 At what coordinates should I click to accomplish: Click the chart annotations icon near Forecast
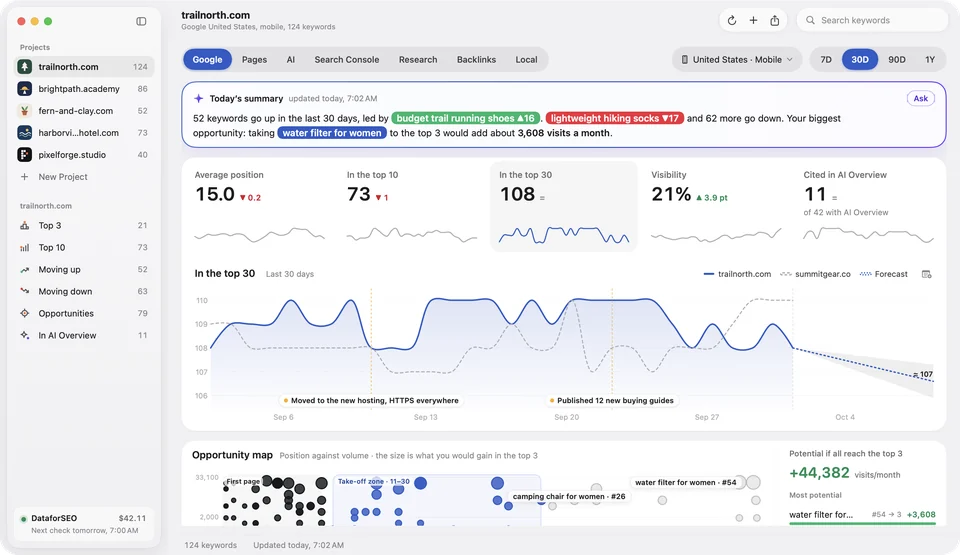(x=926, y=274)
